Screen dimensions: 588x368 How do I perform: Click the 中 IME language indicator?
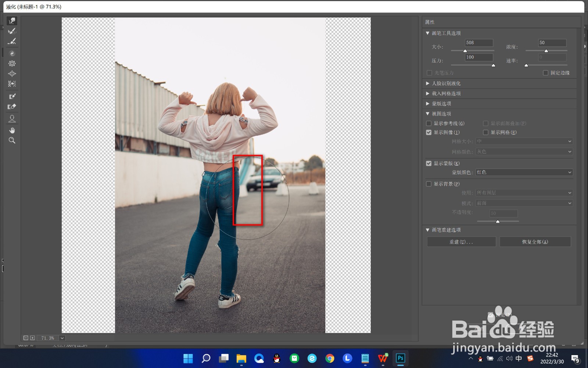coord(519,358)
